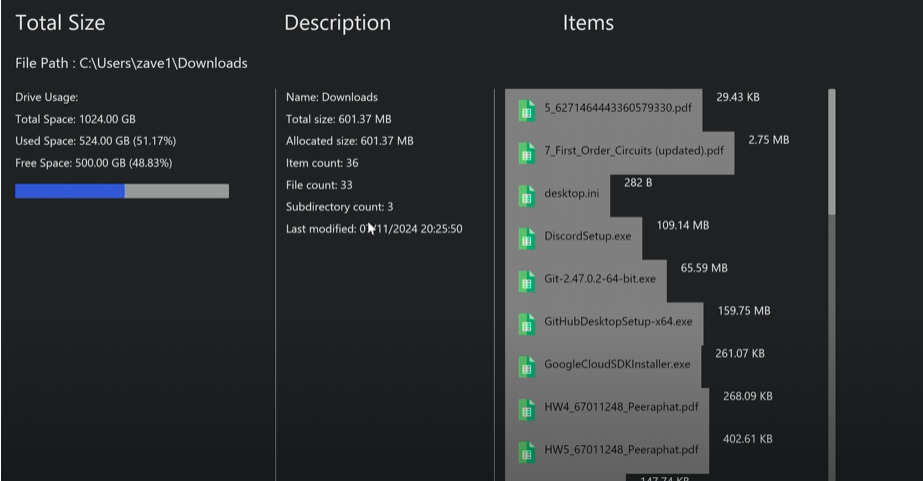Click the 402.61 KB size value
This screenshot has height=481, width=923.
coord(748,439)
